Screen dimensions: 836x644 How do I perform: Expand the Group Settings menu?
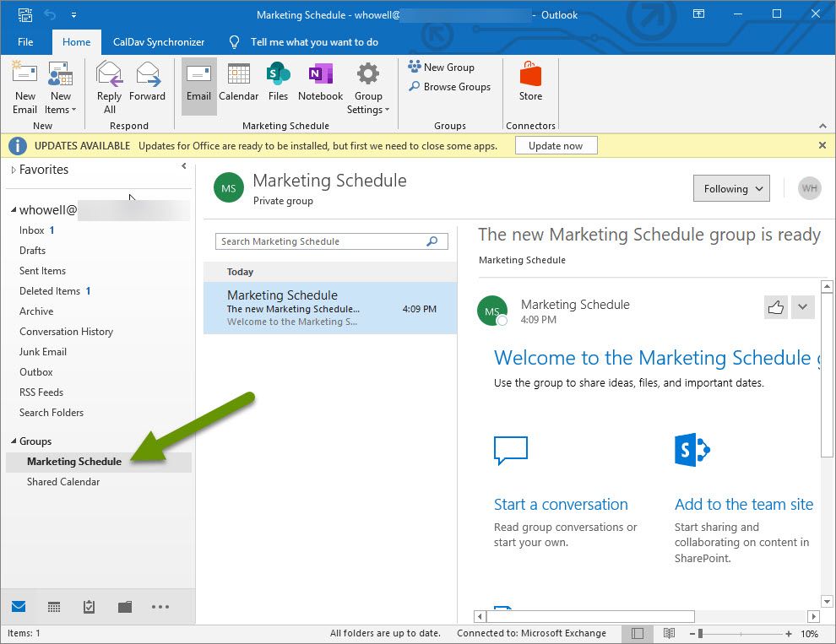coord(368,87)
